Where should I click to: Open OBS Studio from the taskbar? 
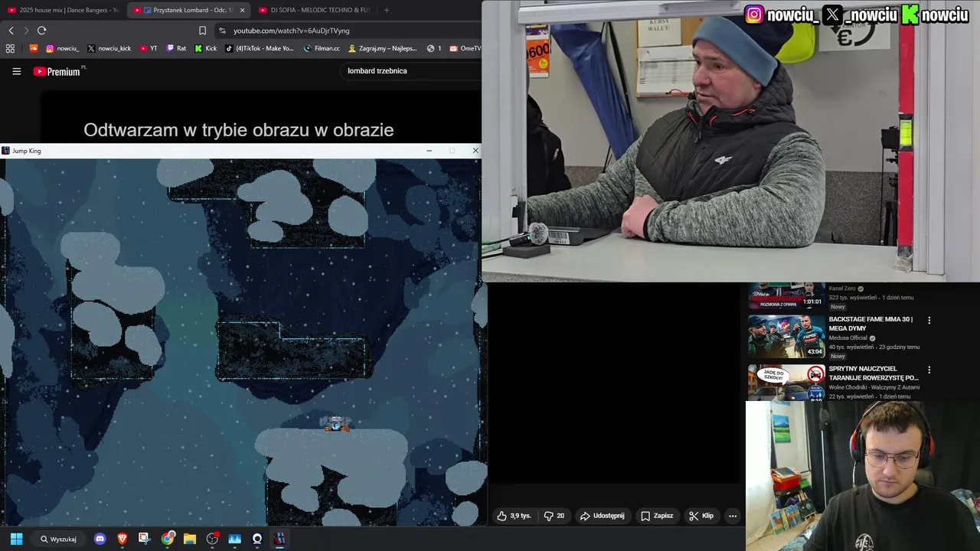[x=212, y=539]
